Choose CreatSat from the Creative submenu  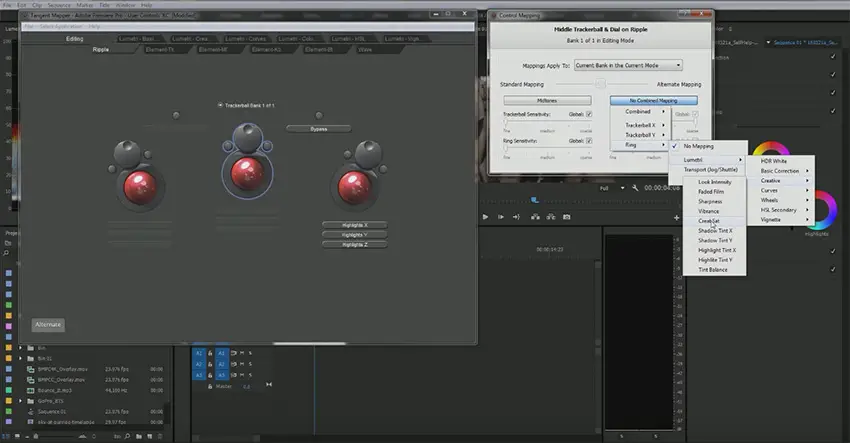tap(714, 221)
